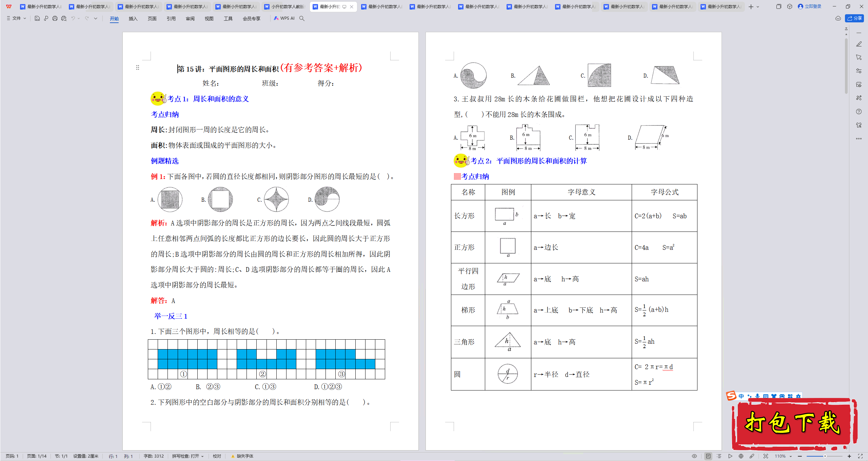The width and height of the screenshot is (868, 461).
Task: Switch to outline view icon
Action: (719, 456)
